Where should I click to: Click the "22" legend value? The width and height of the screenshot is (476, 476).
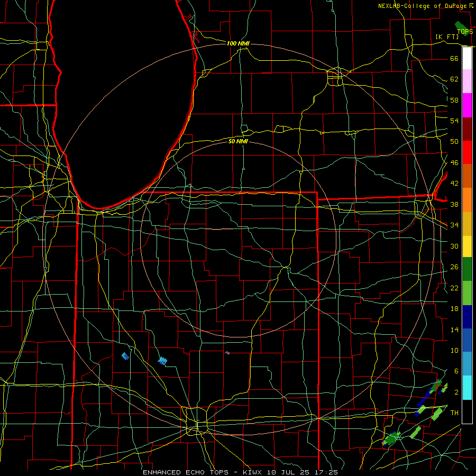coord(454,288)
